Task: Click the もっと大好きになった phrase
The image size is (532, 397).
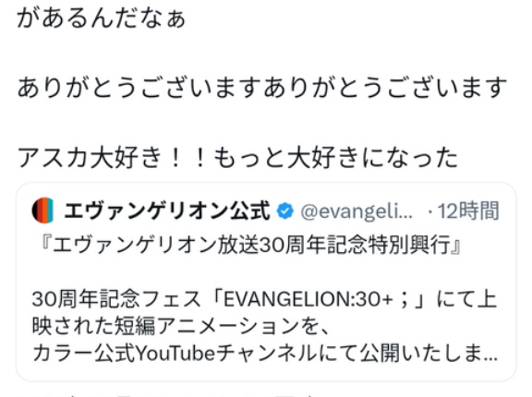Action: (x=335, y=158)
